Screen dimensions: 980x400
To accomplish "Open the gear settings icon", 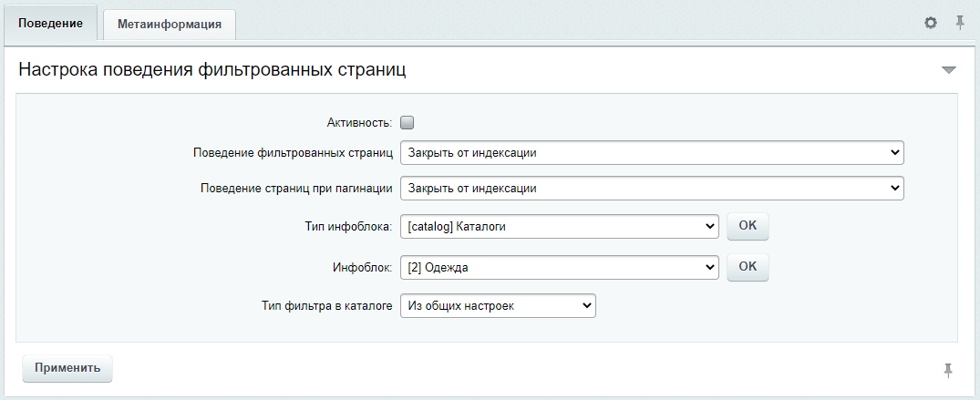I will click(931, 23).
